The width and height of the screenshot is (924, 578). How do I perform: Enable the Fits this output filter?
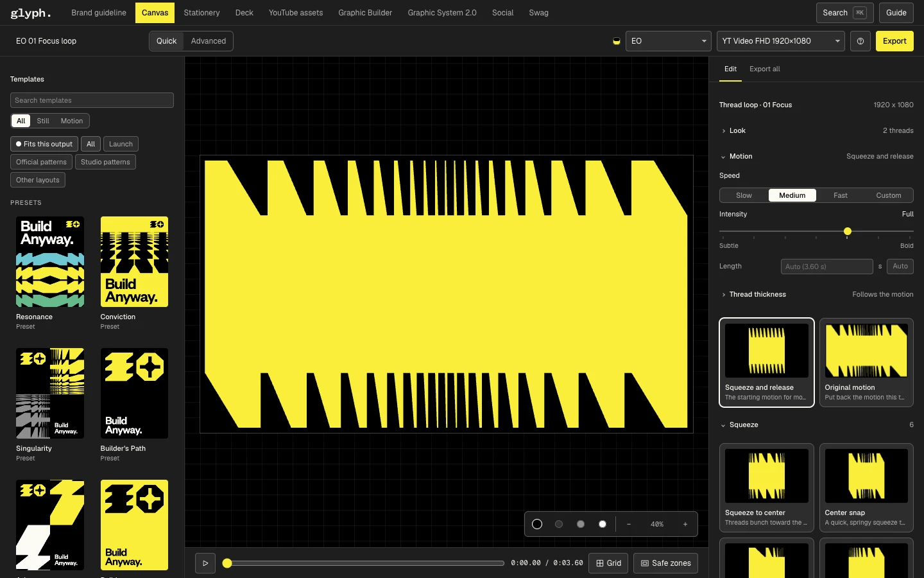[44, 144]
